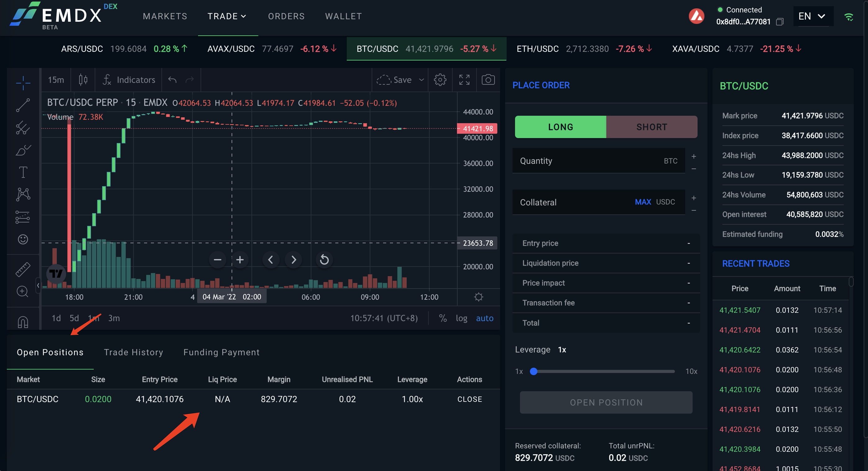
Task: Switch to Trade History tab
Action: 133,352
